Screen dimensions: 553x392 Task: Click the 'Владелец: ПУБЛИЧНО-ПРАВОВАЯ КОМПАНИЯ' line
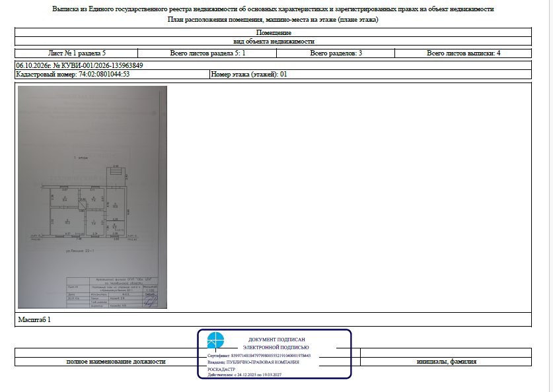[253, 362]
